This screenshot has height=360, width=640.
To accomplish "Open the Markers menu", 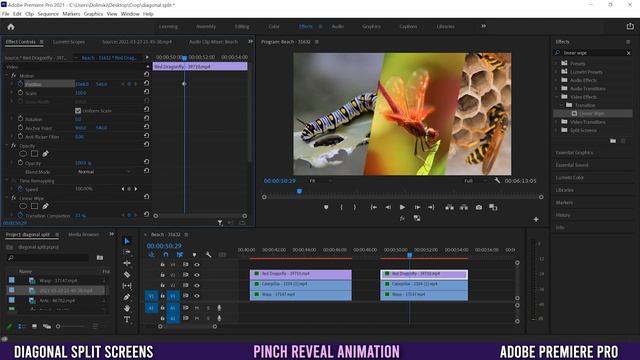I will 71,14.
